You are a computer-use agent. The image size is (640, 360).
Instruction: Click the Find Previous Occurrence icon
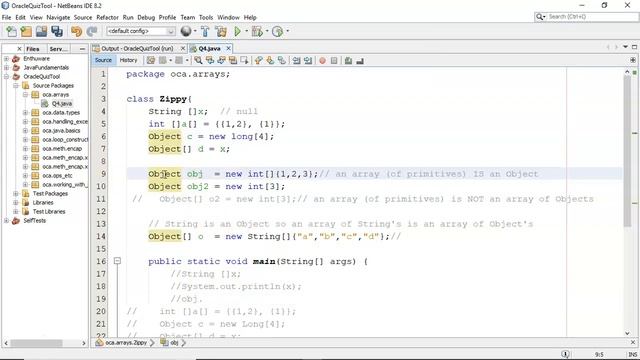coord(210,60)
